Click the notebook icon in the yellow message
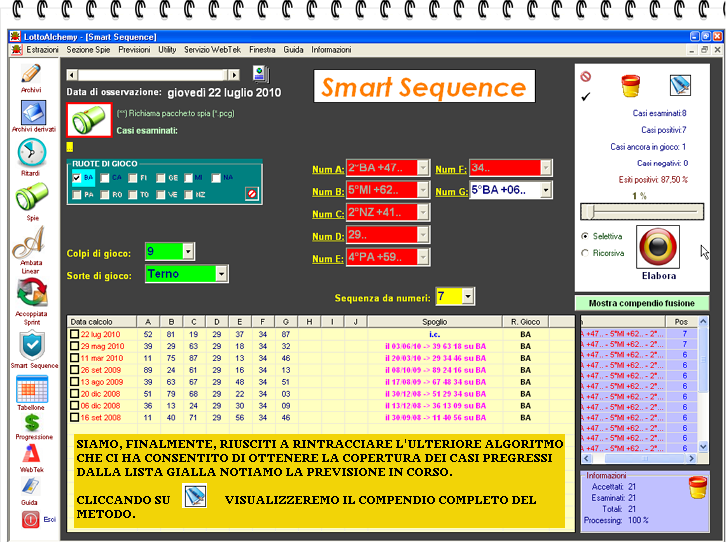The width and height of the screenshot is (726, 542). 194,496
